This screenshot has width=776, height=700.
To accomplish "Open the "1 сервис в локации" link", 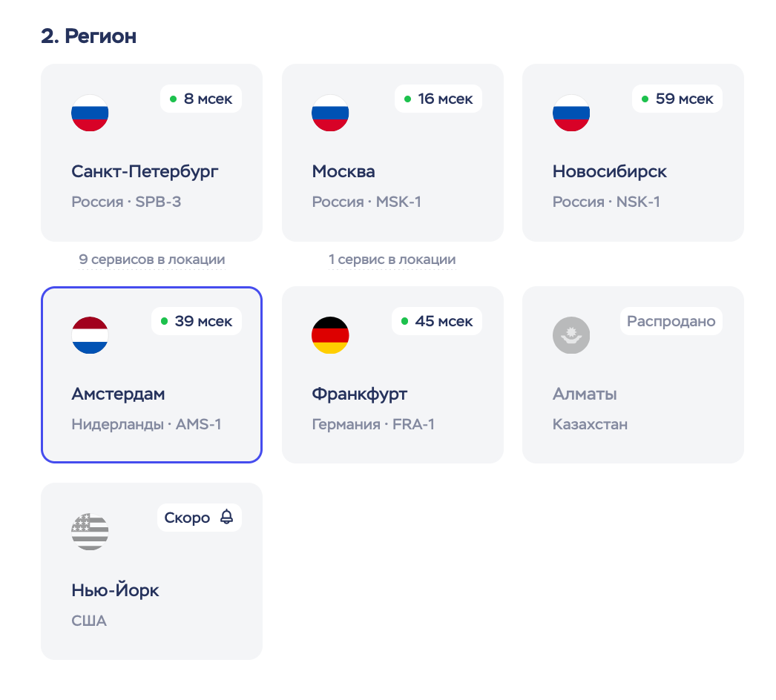I will (392, 260).
